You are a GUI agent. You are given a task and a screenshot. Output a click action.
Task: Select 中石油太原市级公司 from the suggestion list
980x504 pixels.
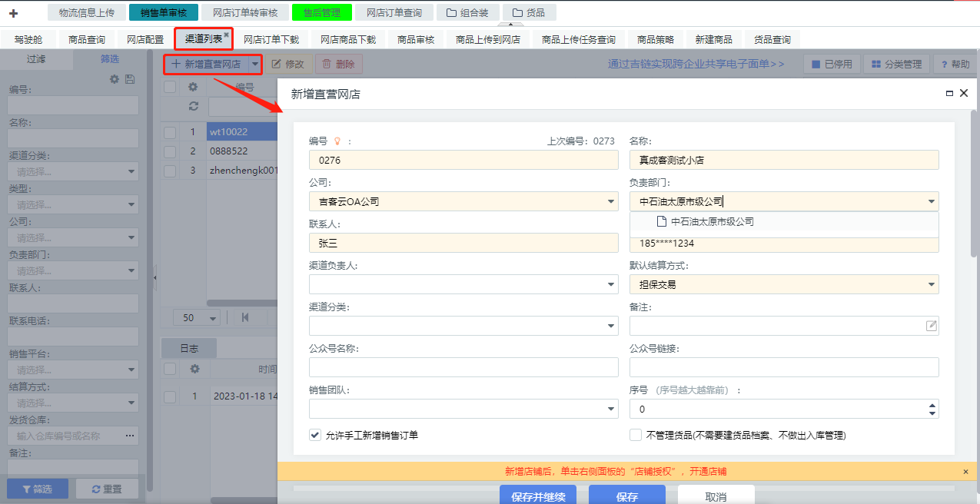712,221
